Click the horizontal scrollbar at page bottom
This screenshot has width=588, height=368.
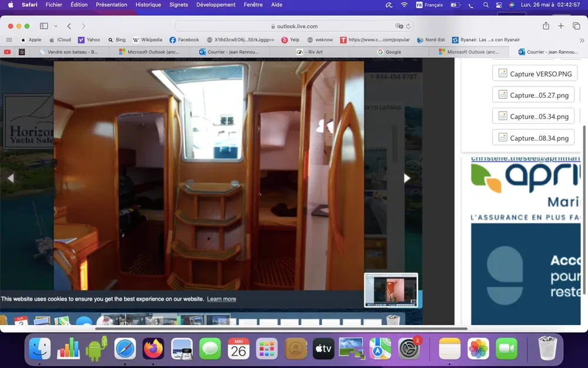[281, 329]
